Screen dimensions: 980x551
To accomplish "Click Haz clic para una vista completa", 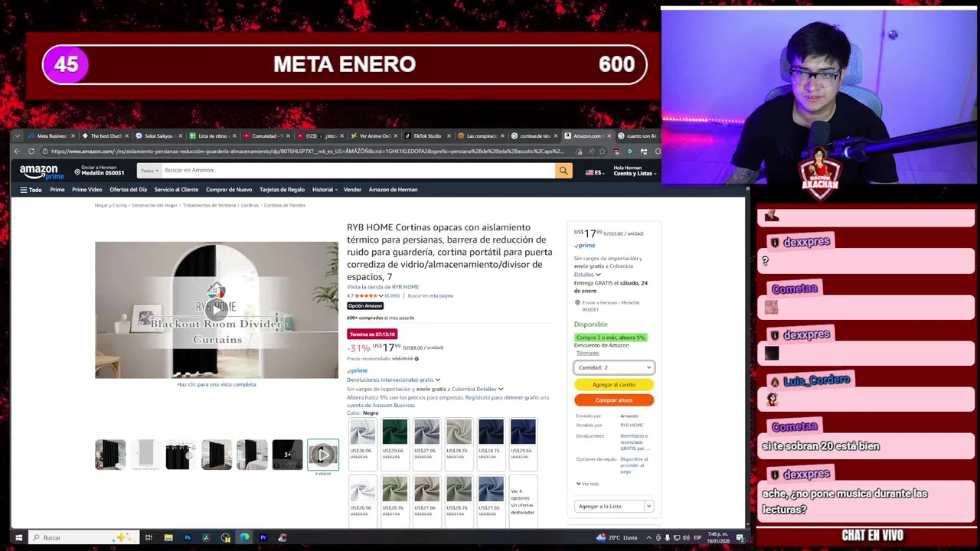I will coord(217,384).
